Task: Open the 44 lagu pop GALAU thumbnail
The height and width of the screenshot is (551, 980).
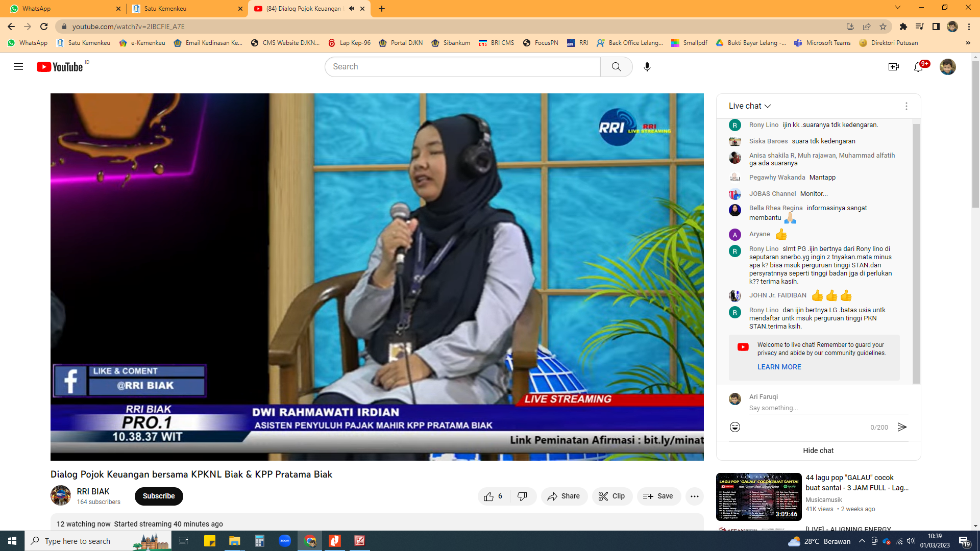Action: point(758,496)
